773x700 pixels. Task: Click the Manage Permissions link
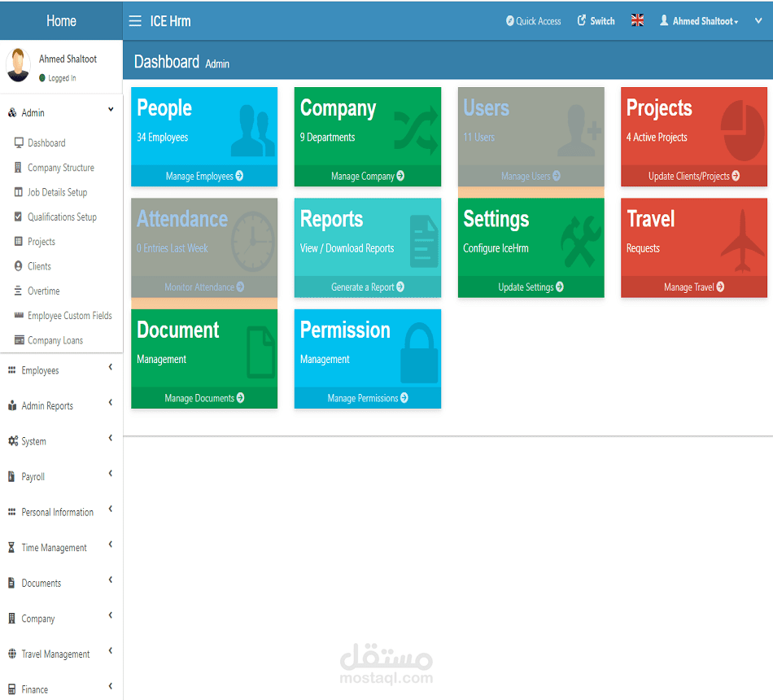point(368,397)
